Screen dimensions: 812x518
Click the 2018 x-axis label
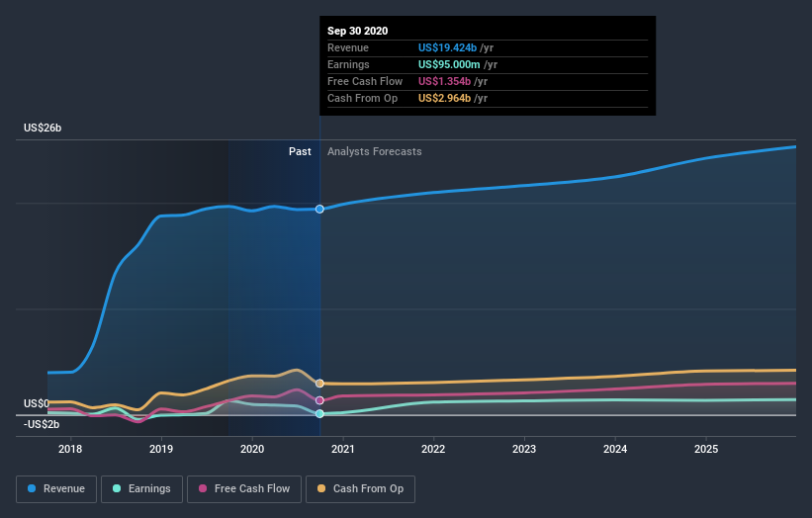tap(70, 449)
